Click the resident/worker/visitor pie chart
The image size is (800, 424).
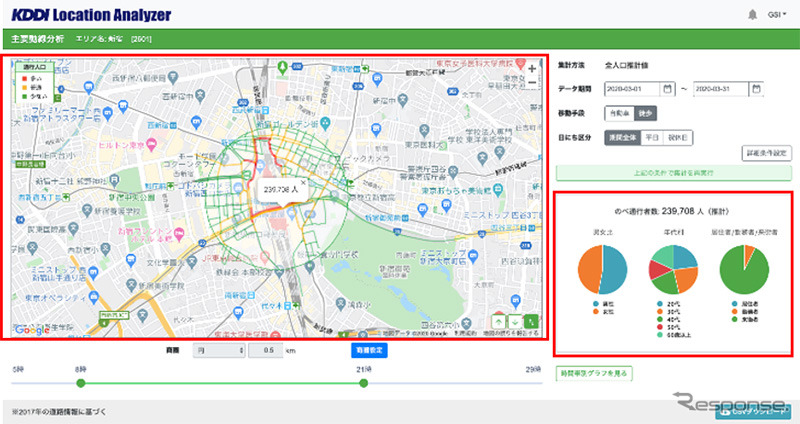point(744,269)
